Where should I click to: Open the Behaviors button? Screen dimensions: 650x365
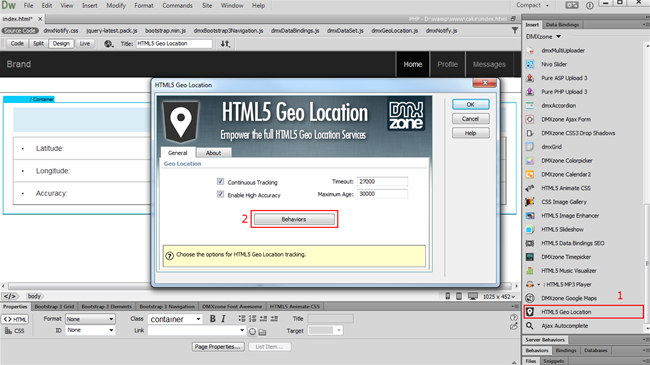[x=294, y=219]
